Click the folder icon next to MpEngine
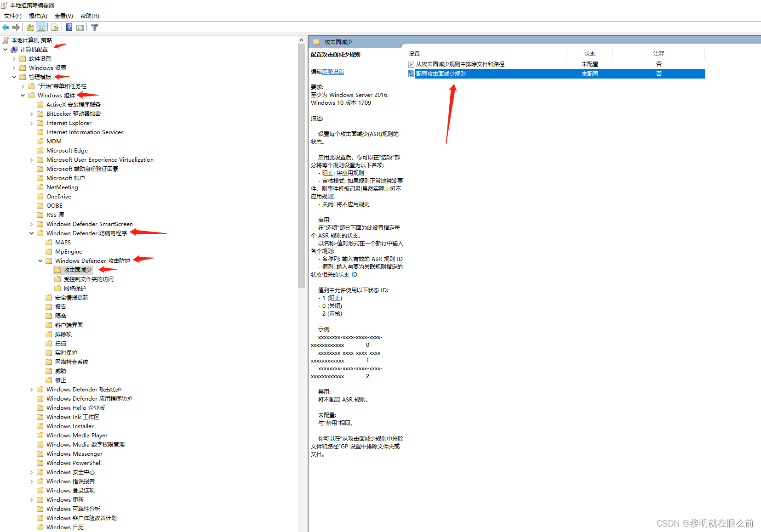This screenshot has width=761, height=532. tap(49, 252)
